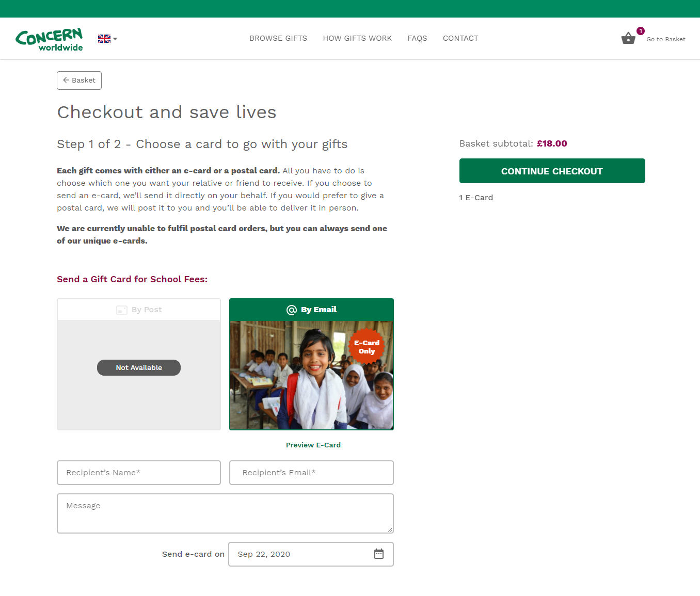Select the By Post card option
700x596 pixels.
(x=139, y=364)
